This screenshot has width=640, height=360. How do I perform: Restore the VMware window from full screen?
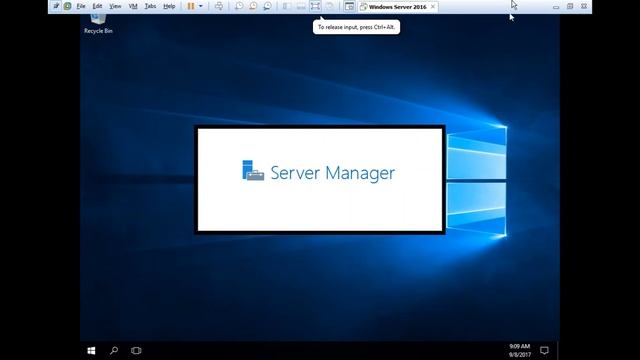[570, 7]
